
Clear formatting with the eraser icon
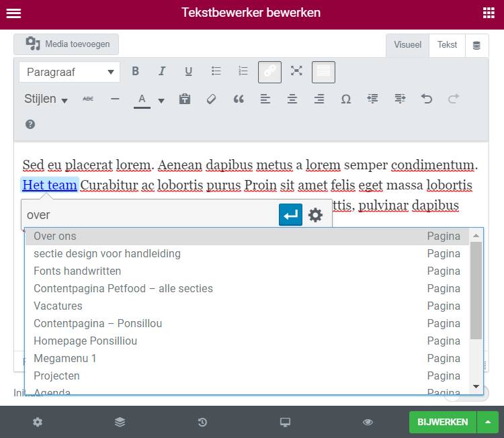point(211,99)
